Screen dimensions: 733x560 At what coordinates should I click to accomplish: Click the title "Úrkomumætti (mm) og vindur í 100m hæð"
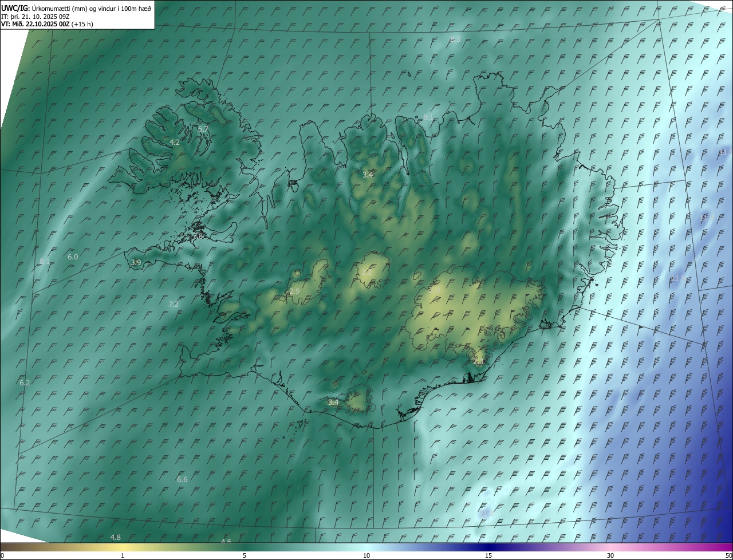coord(91,8)
